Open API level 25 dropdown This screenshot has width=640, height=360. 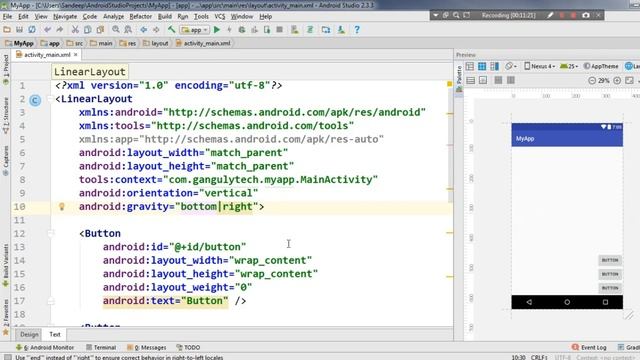tap(569, 66)
